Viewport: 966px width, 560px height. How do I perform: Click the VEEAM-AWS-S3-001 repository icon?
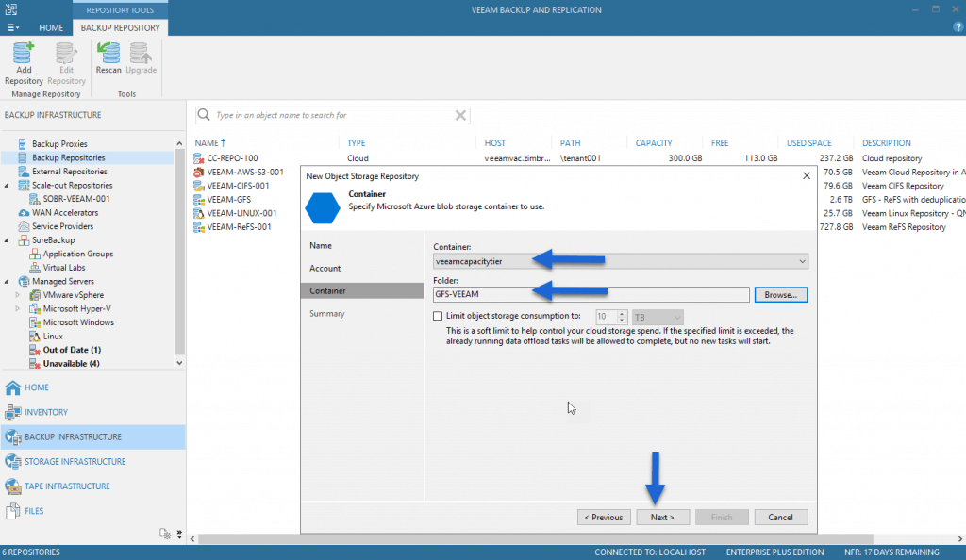(x=198, y=173)
